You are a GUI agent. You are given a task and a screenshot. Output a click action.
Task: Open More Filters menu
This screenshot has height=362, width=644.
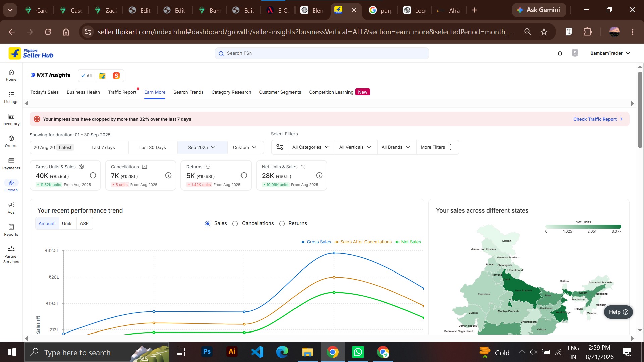click(x=437, y=147)
